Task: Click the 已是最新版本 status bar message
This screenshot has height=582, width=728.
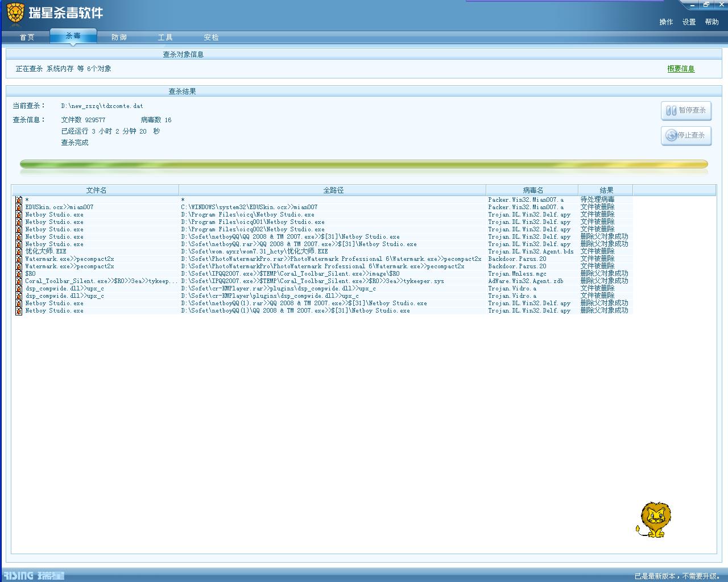Action: [x=677, y=576]
